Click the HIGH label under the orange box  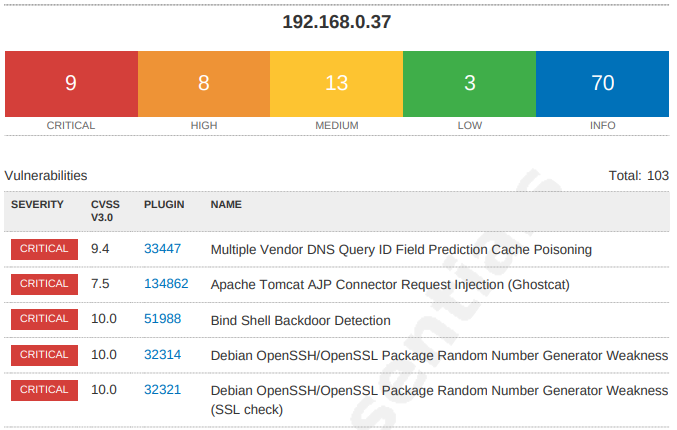coord(204,126)
